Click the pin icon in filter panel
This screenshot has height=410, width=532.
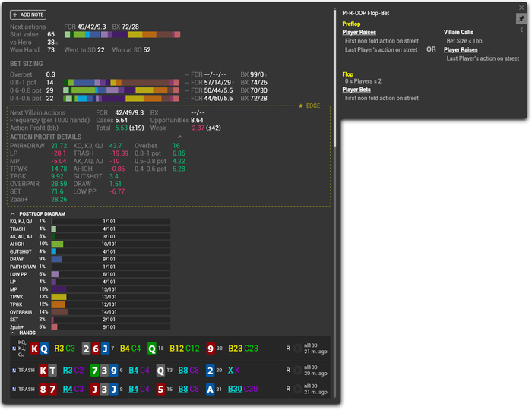[521, 19]
